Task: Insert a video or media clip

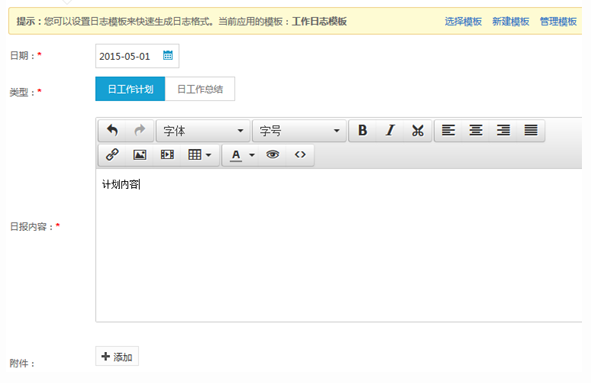Action: pos(167,155)
